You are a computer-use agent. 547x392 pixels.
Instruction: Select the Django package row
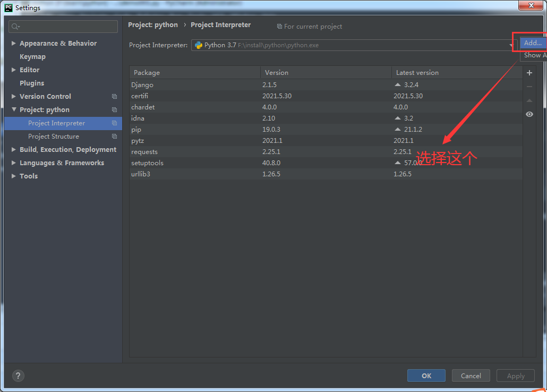point(326,85)
